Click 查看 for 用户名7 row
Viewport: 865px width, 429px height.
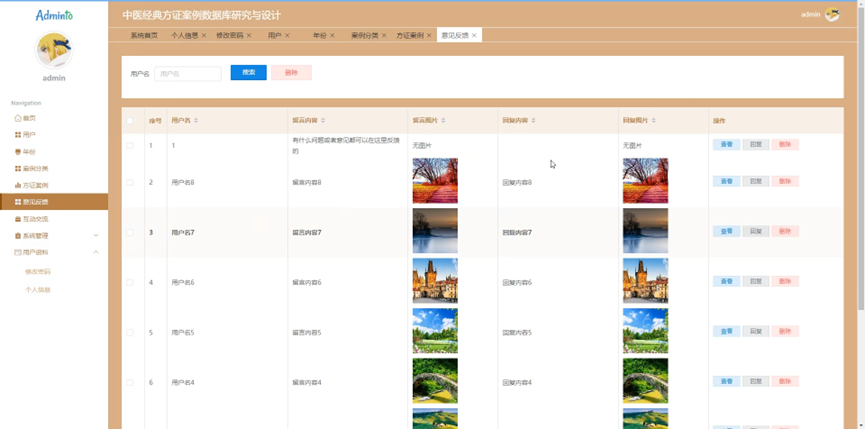pos(727,232)
